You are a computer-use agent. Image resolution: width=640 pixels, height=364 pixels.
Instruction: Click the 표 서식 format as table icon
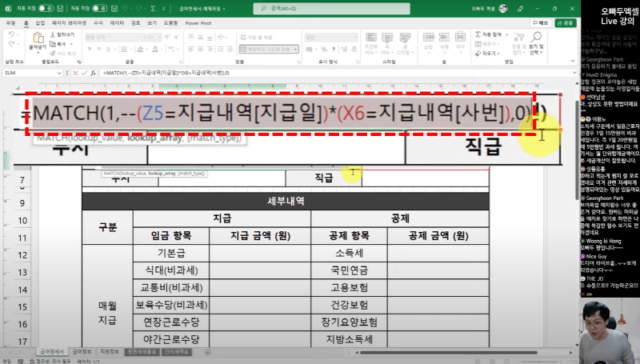click(x=387, y=38)
